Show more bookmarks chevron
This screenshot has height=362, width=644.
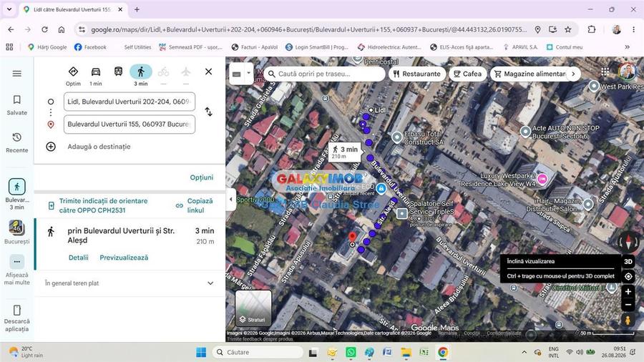click(627, 47)
